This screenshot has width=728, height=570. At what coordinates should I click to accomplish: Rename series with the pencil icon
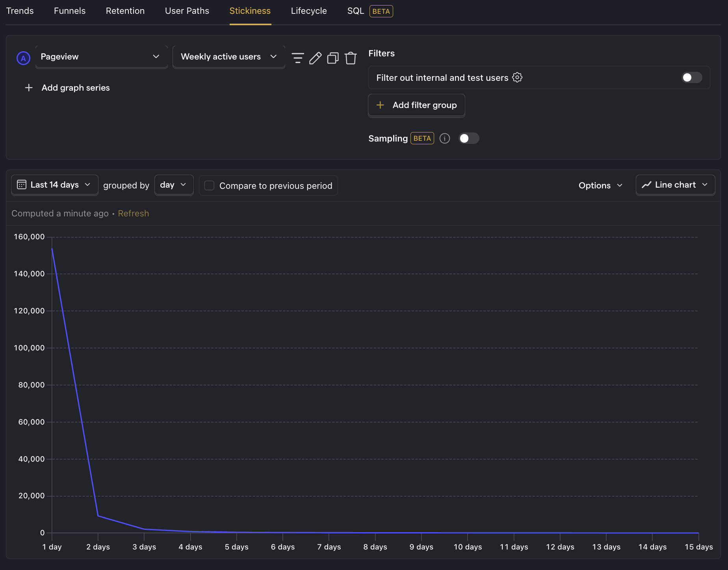click(315, 58)
